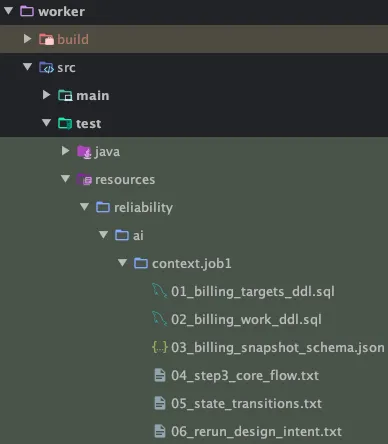Click the JSON braces icon for snapshot schema
The width and height of the screenshot is (388, 444).
click(160, 347)
